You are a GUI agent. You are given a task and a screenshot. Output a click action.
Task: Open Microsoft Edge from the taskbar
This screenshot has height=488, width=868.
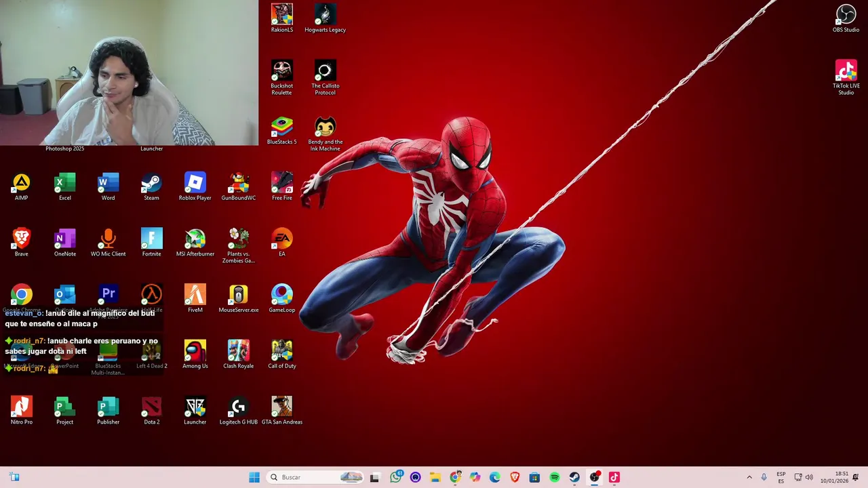pyautogui.click(x=495, y=477)
